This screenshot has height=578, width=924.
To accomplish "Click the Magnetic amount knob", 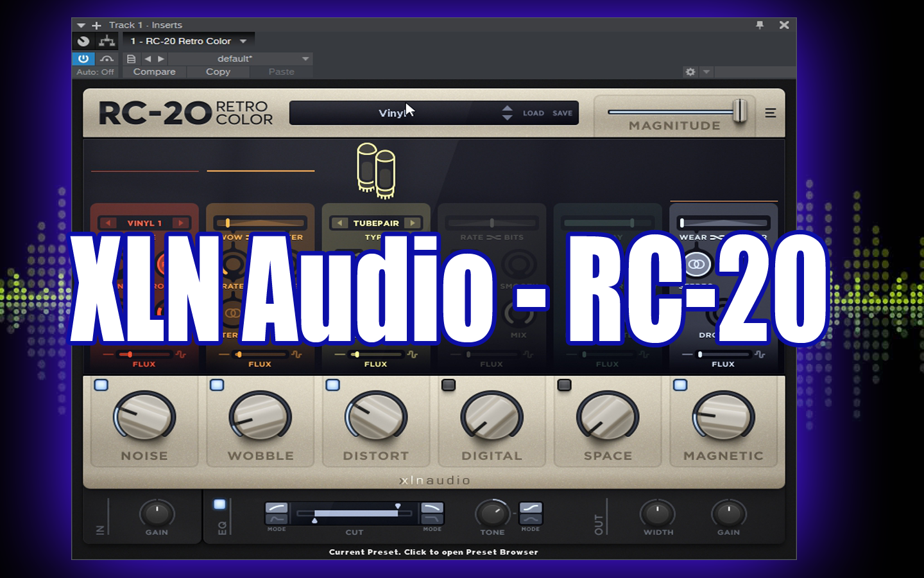I will (723, 417).
